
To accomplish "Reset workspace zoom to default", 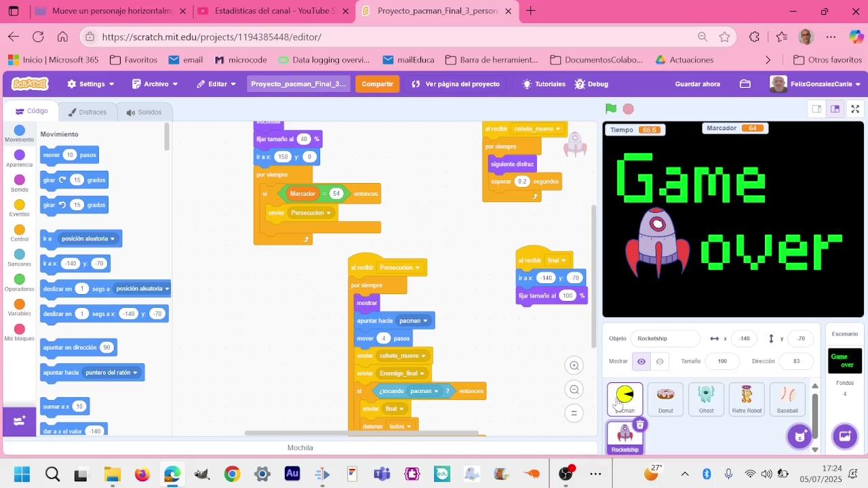I will tap(574, 413).
